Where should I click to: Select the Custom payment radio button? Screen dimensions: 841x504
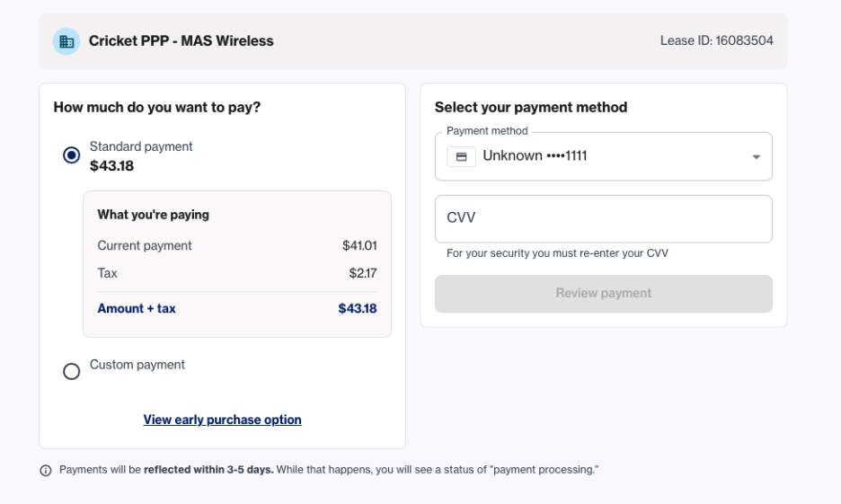(71, 371)
